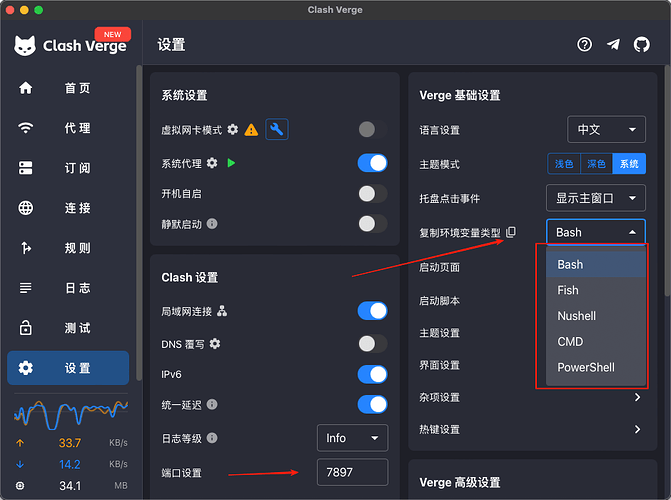Go to 代理 in sidebar
Image resolution: width=671 pixels, height=500 pixels.
pos(68,128)
